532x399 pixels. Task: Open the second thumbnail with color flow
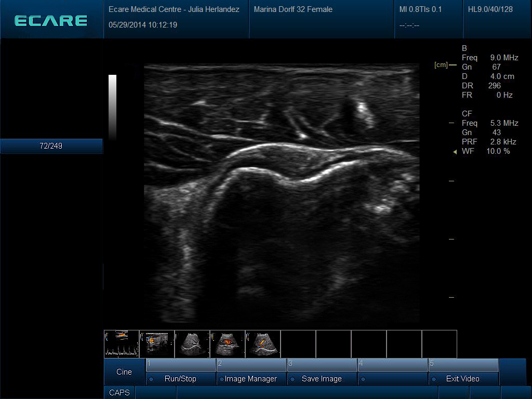pyautogui.click(x=157, y=344)
